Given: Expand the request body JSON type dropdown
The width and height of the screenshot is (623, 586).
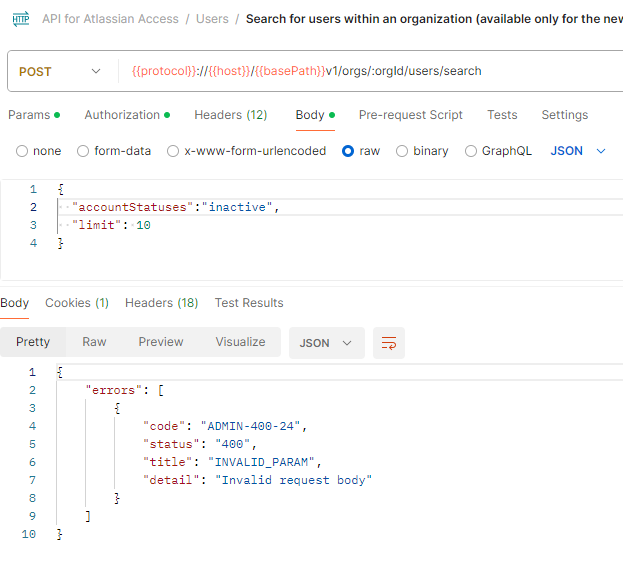Looking at the screenshot, I should 578,151.
